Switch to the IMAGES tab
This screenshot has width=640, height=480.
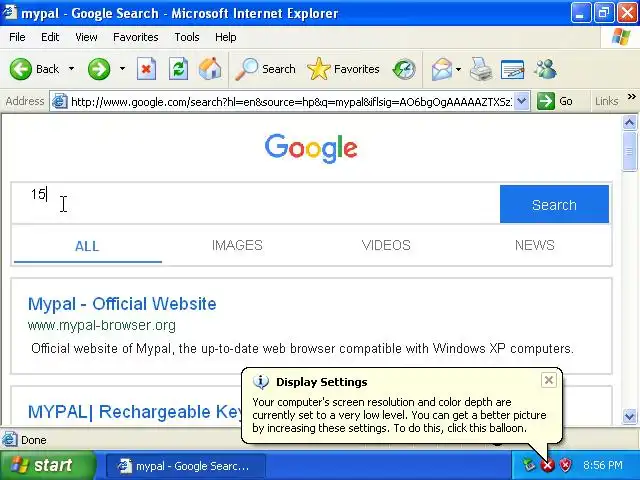(237, 245)
